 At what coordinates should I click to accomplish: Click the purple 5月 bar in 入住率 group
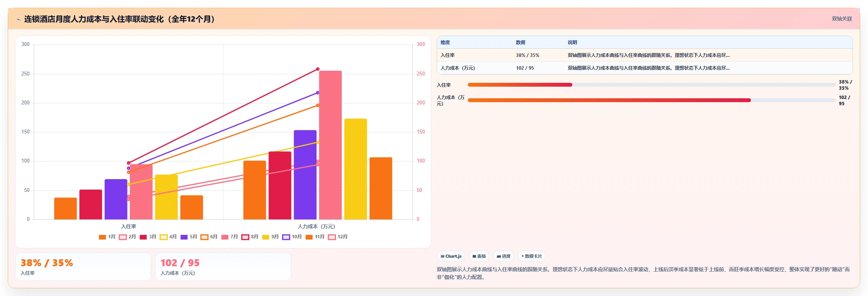pos(116,199)
